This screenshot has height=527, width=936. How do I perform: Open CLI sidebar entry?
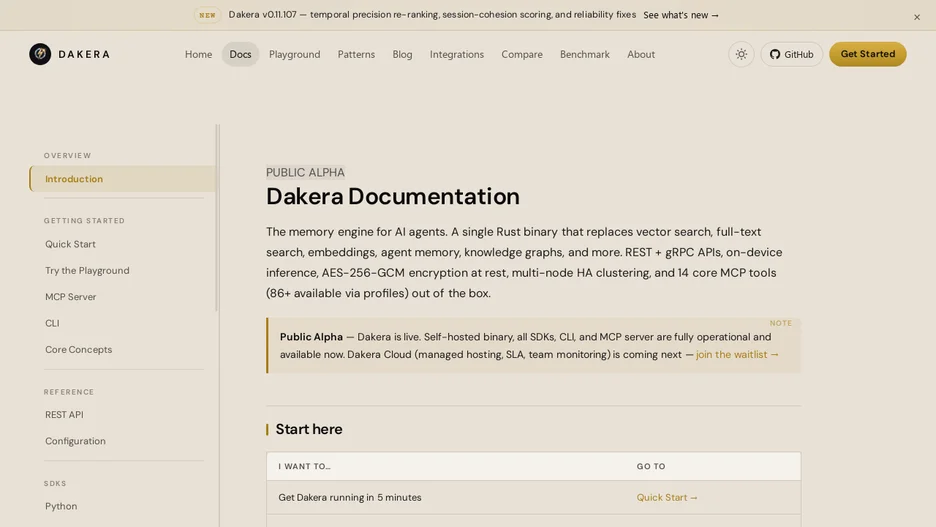(52, 323)
